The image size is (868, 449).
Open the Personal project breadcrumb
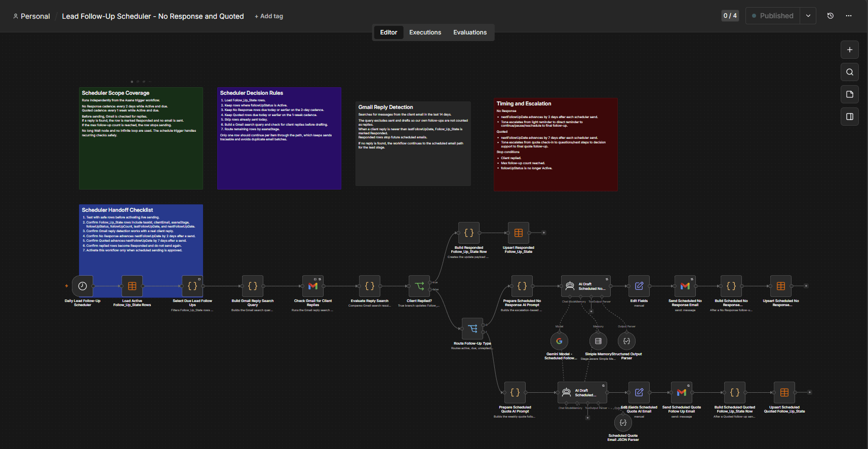click(x=31, y=16)
